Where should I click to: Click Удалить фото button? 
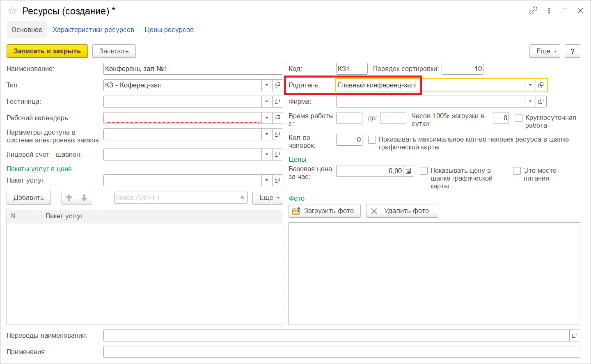pyautogui.click(x=402, y=211)
